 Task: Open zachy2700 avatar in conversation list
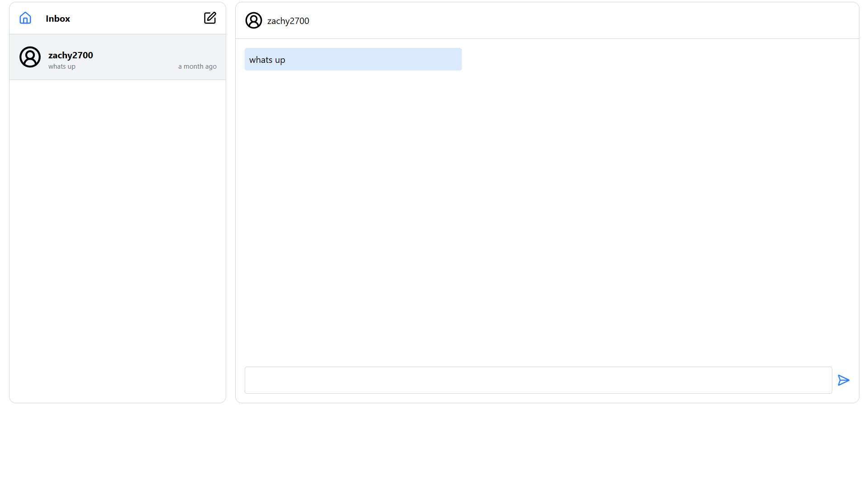(30, 57)
